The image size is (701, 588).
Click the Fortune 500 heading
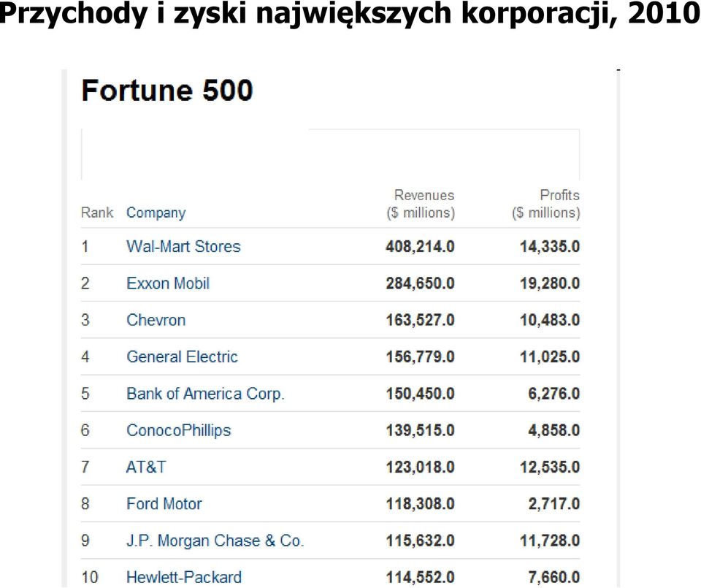pos(167,91)
